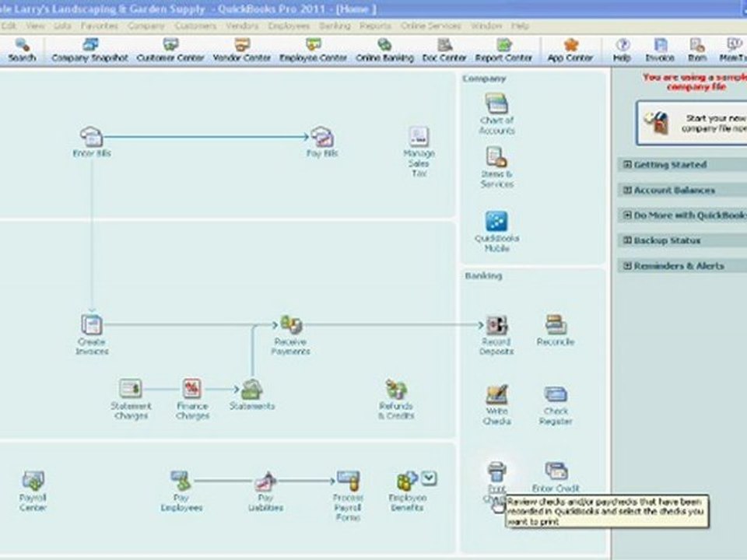Open the Pay Bills icon
747x560 pixels.
point(322,142)
